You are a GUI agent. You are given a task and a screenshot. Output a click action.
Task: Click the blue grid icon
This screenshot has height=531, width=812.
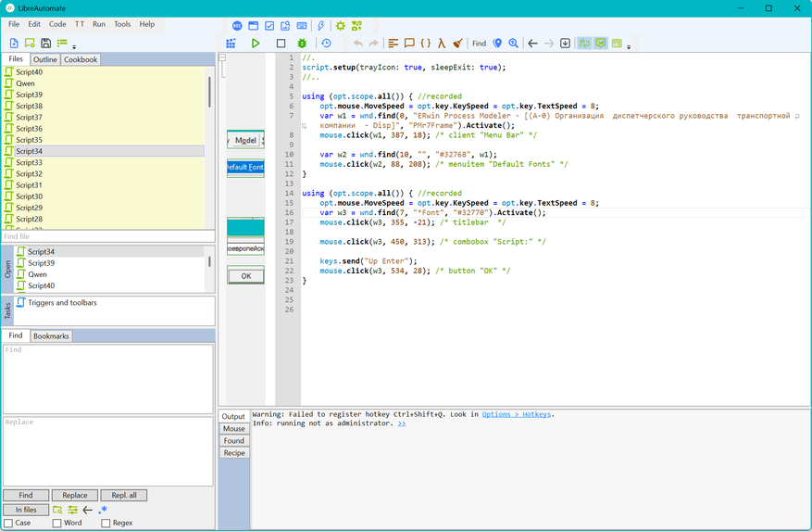pyautogui.click(x=231, y=43)
